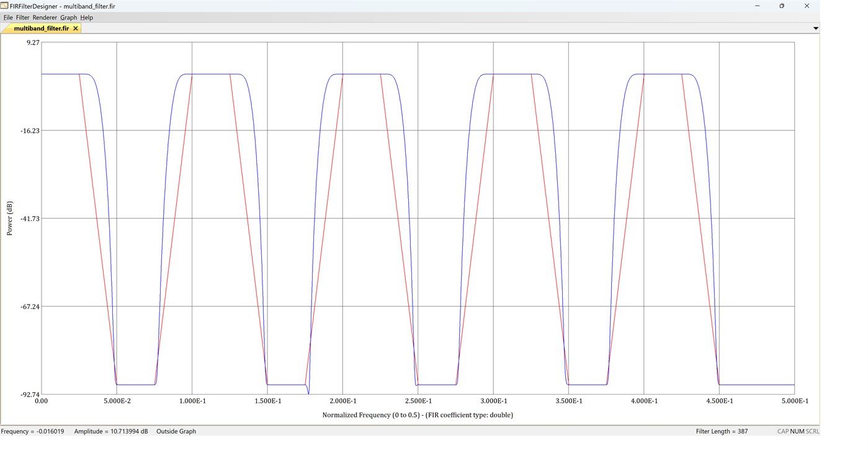Click the 9.27 value on power axis
Screen dimensions: 868x461
coord(33,42)
